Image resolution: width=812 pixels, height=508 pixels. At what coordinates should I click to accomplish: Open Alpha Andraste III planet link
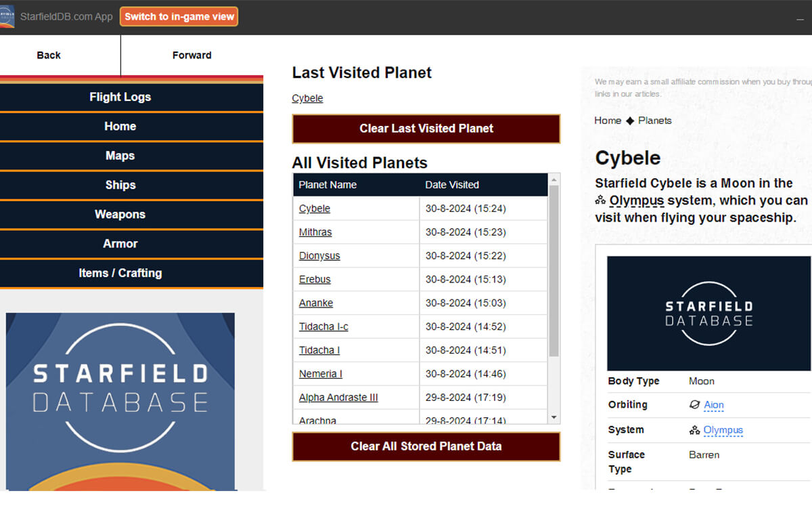click(338, 398)
